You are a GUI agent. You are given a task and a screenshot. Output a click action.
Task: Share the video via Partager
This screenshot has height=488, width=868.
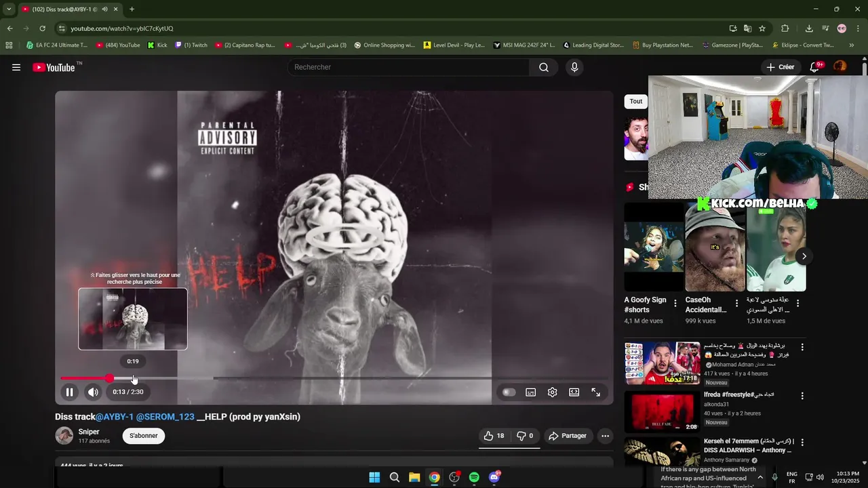[x=568, y=436]
